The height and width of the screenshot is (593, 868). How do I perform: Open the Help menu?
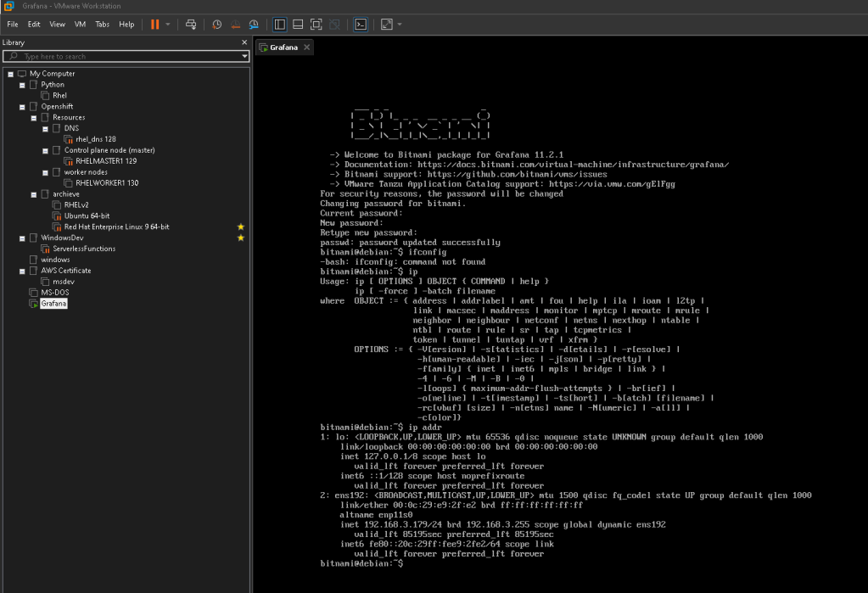tap(126, 25)
